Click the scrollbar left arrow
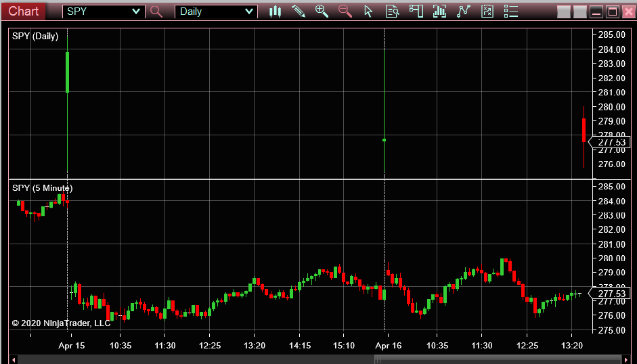The width and height of the screenshot is (637, 364). click(x=14, y=359)
